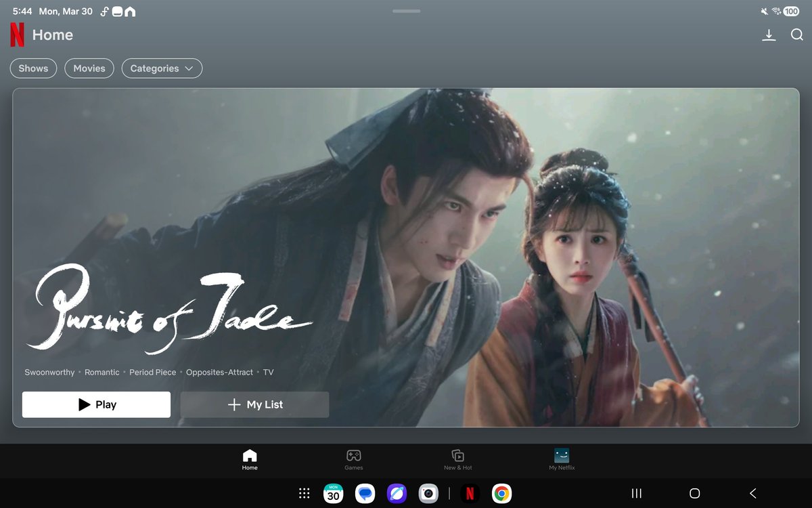Screen dimensions: 812x508
Task: Tap the battery 100 indicator
Action: click(791, 12)
